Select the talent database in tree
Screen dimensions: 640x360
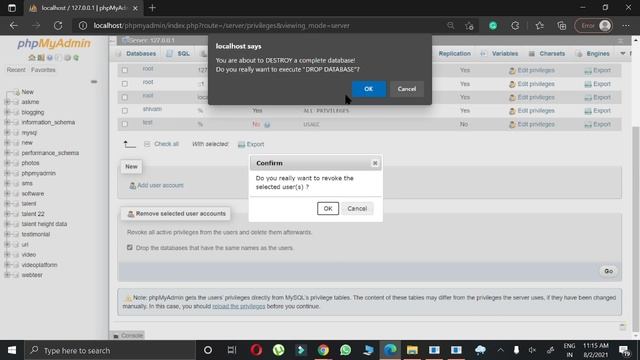click(29, 204)
